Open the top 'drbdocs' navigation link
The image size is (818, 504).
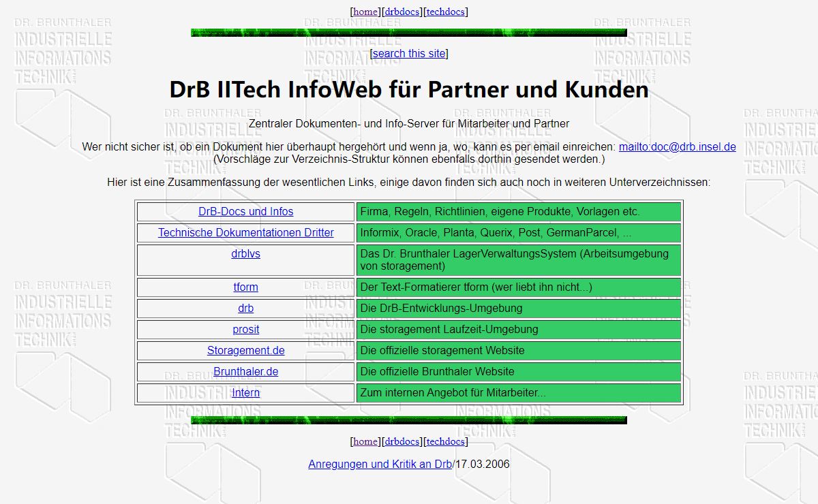click(402, 12)
